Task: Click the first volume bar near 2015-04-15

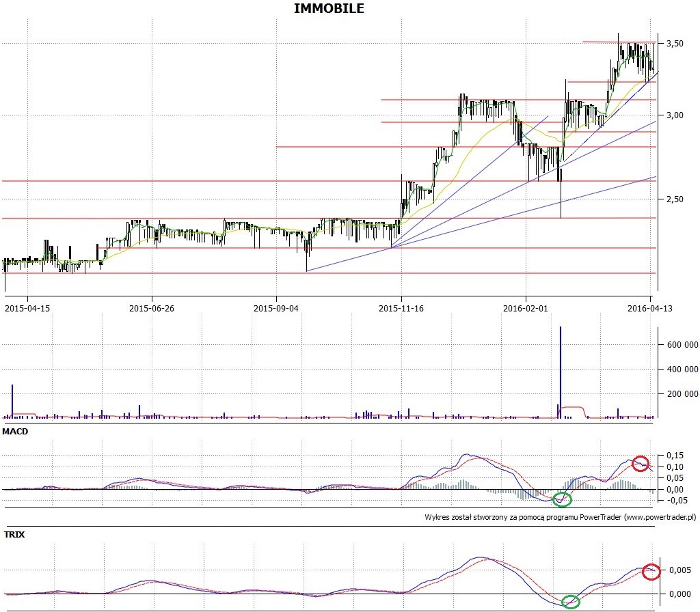Action: (x=12, y=402)
